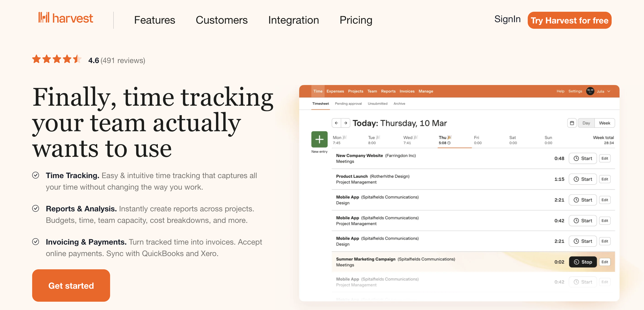Image resolution: width=644 pixels, height=310 pixels.
Task: Open the Expenses tab
Action: 335,91
